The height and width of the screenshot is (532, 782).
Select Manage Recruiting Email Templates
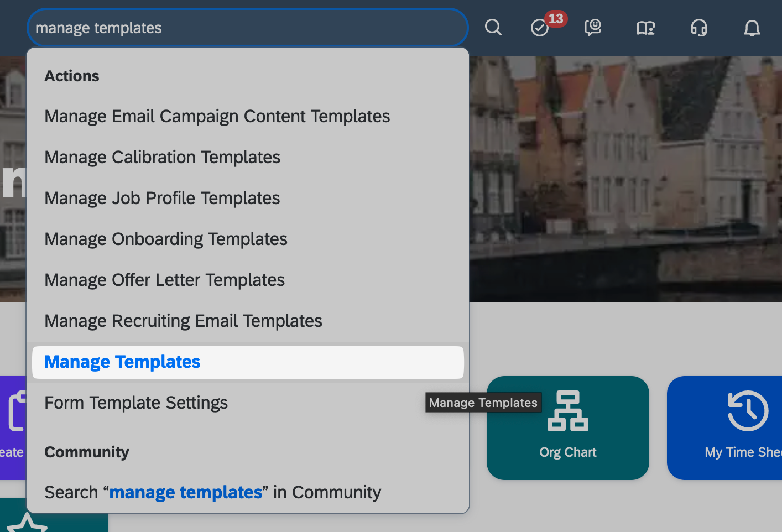[183, 321]
